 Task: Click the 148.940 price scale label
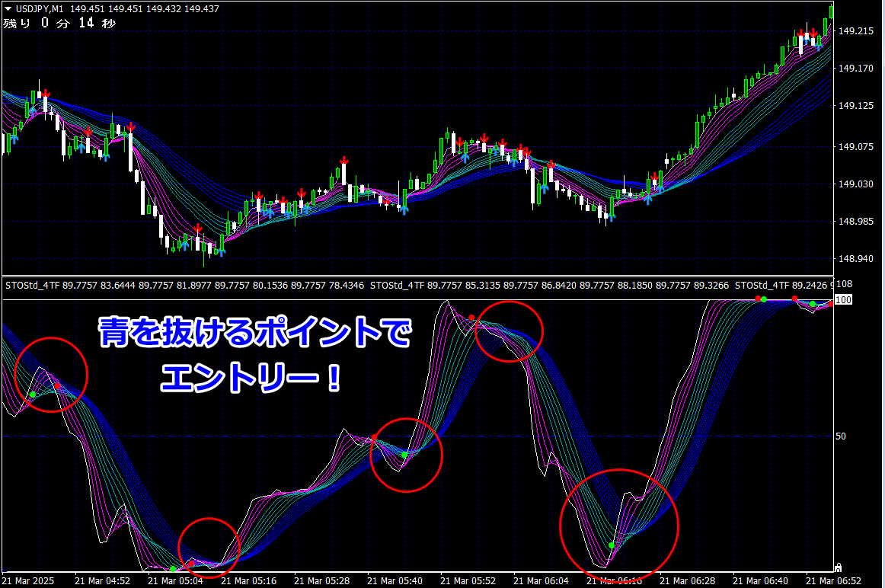tap(855, 258)
